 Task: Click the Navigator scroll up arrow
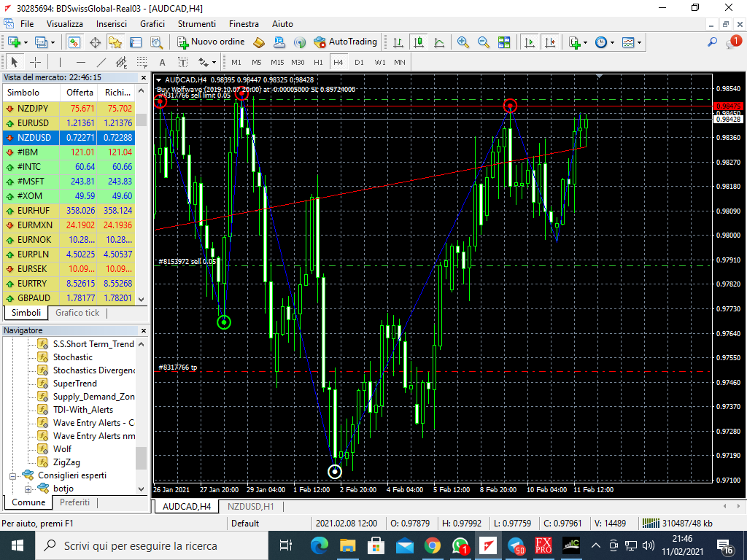[x=141, y=344]
